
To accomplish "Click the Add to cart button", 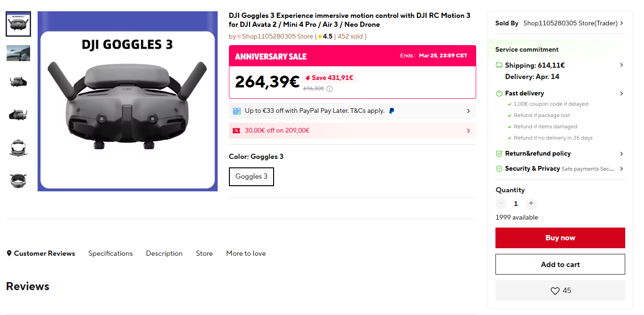I will click(x=560, y=264).
